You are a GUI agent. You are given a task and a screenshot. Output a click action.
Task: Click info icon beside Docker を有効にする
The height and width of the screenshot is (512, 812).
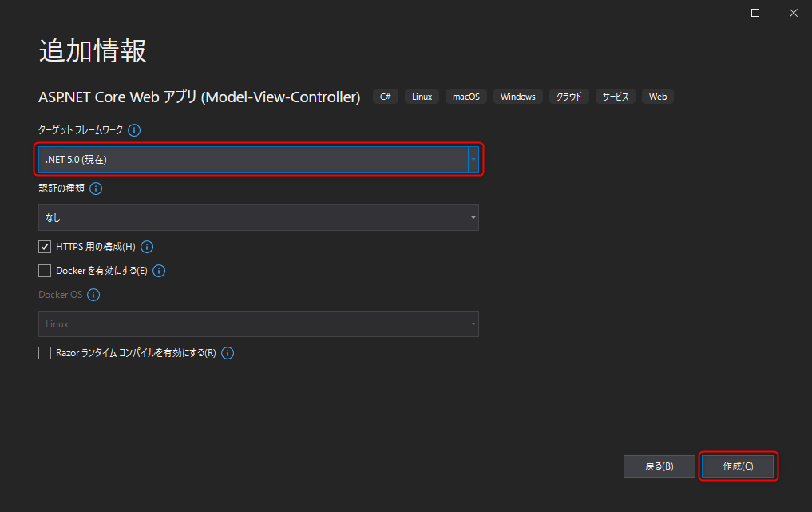(x=159, y=271)
